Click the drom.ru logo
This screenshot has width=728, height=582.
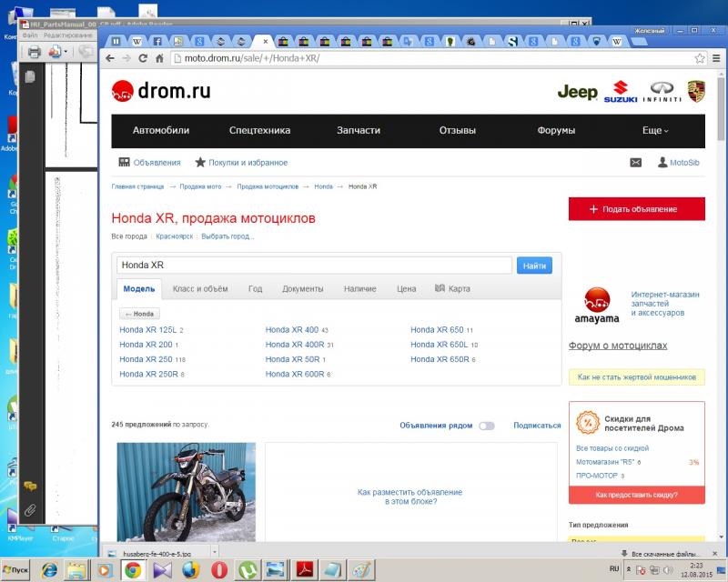pos(161,91)
